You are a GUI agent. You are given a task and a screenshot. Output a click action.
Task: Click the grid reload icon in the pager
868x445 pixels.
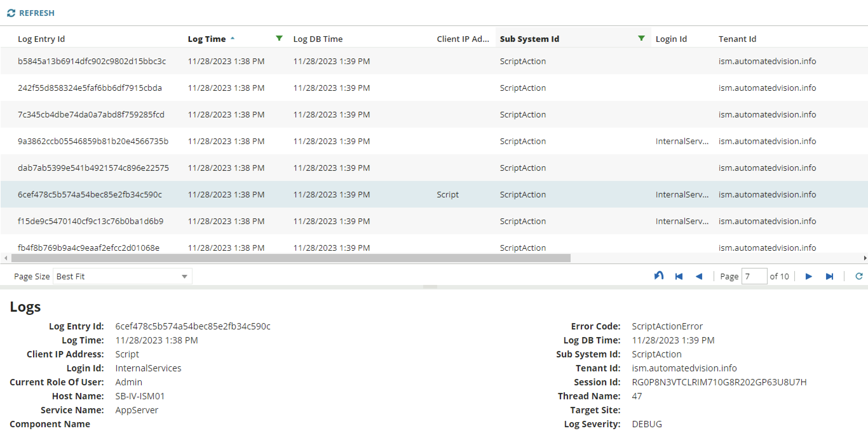859,276
